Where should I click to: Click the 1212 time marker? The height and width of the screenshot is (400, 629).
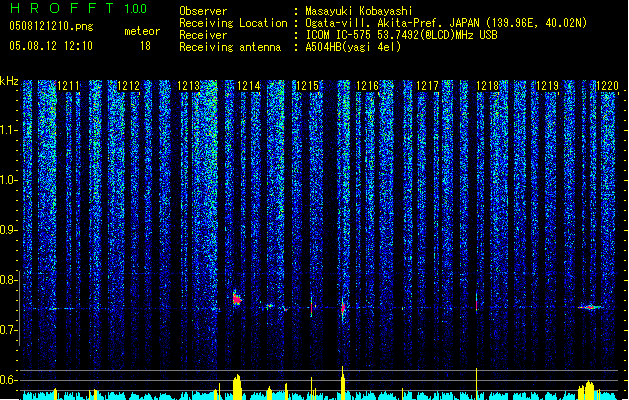128,86
